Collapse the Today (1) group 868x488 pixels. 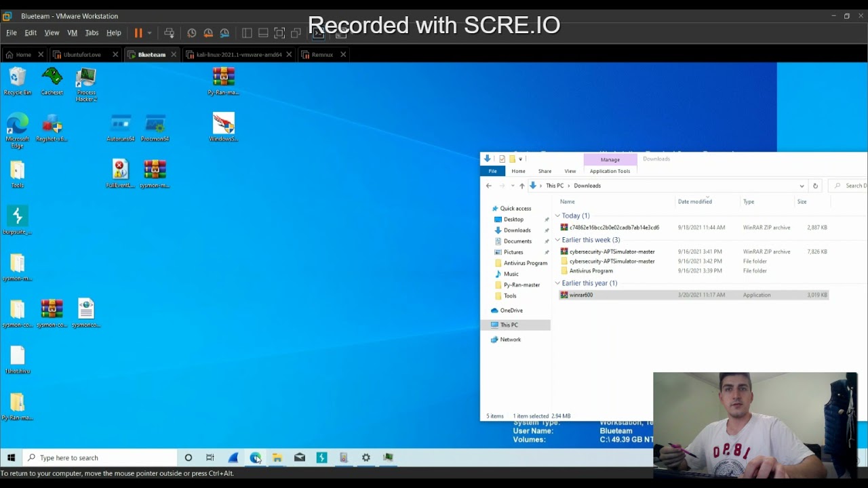pos(557,216)
